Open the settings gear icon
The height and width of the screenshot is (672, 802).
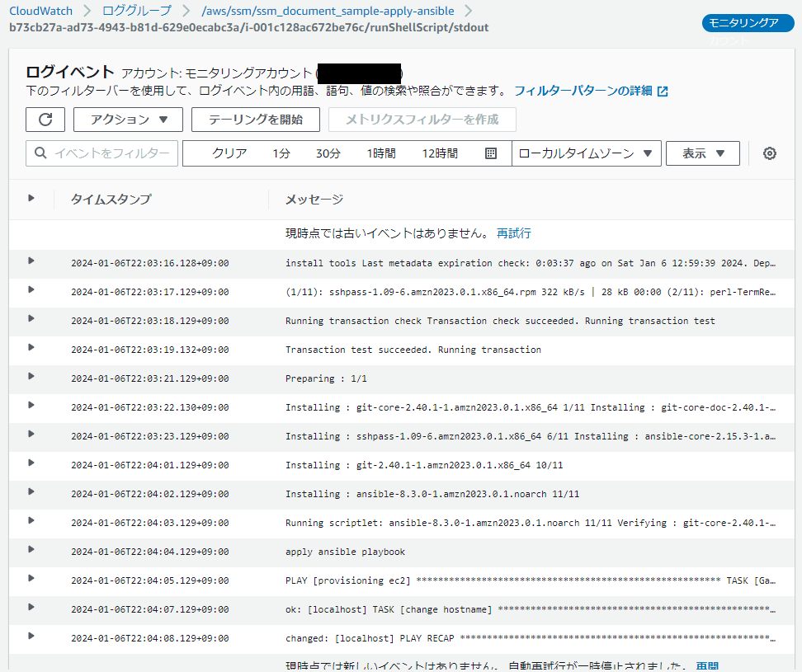point(769,153)
